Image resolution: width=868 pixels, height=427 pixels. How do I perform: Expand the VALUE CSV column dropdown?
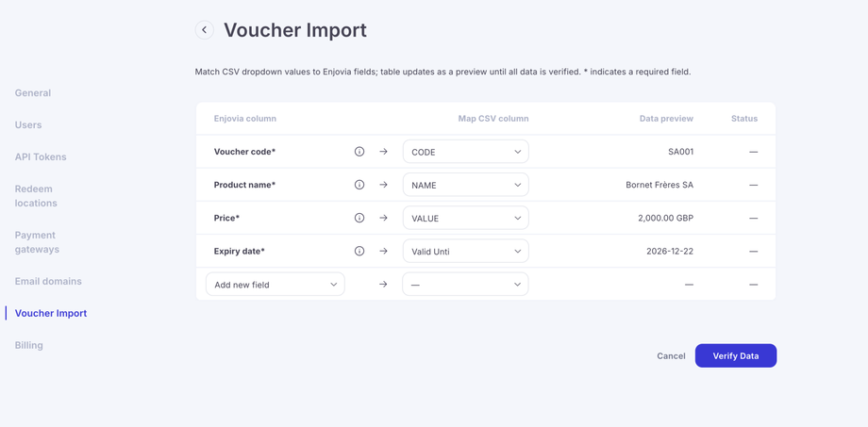465,218
